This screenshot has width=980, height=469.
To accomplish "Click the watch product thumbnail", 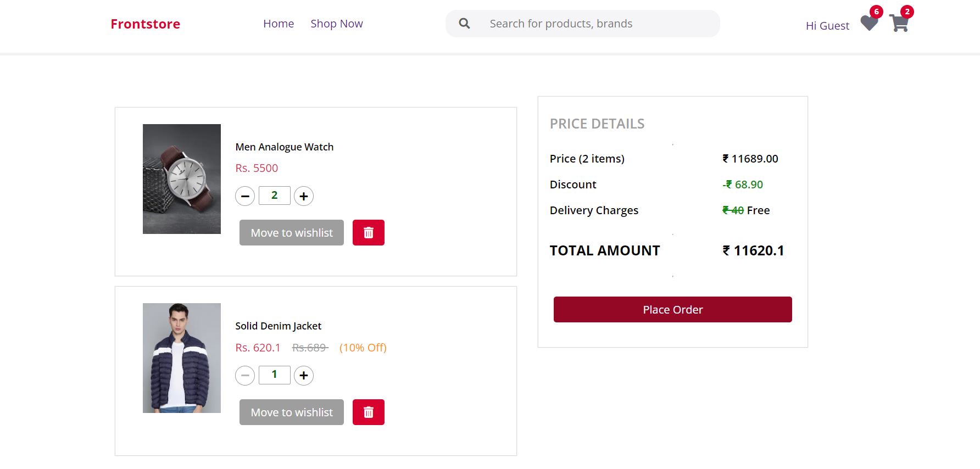I will 182,179.
